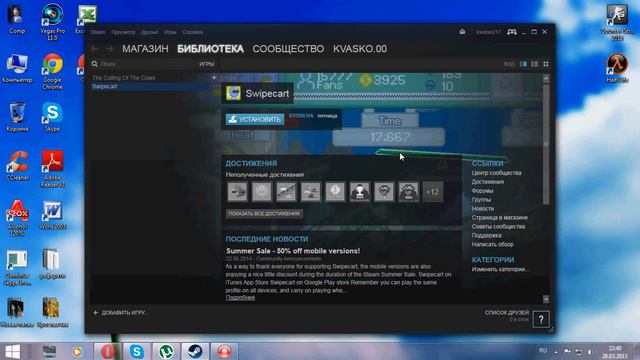Open the Просмотр menu
The image size is (640, 360).
123,32
